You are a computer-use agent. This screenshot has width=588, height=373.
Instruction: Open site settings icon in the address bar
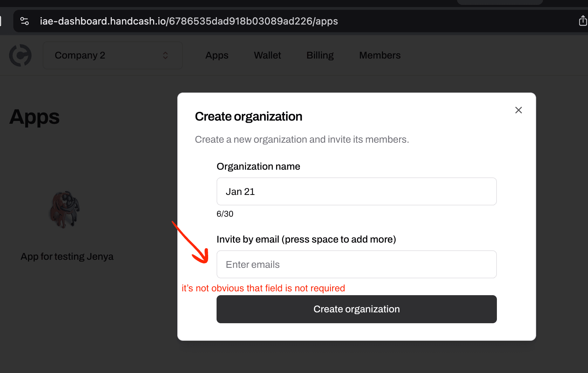point(24,21)
